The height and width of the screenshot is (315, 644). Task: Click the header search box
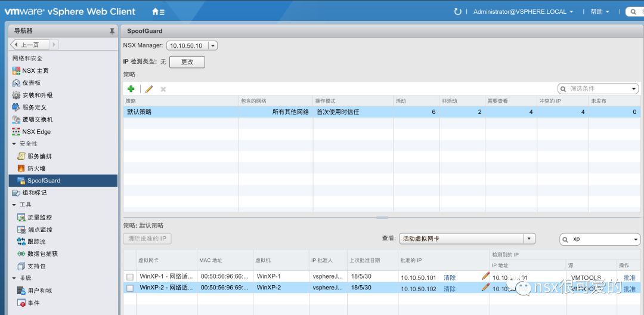pyautogui.click(x=635, y=12)
